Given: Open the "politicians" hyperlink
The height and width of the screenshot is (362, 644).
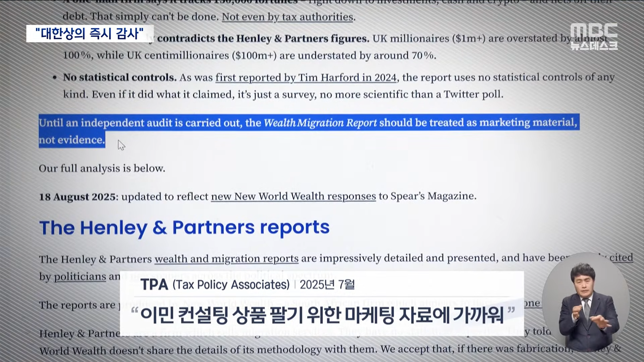Looking at the screenshot, I should tap(80, 277).
